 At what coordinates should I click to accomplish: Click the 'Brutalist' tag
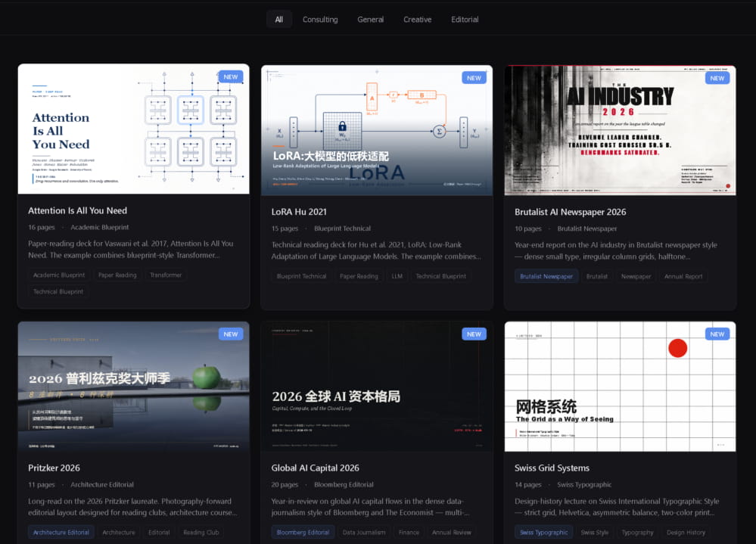click(x=597, y=276)
